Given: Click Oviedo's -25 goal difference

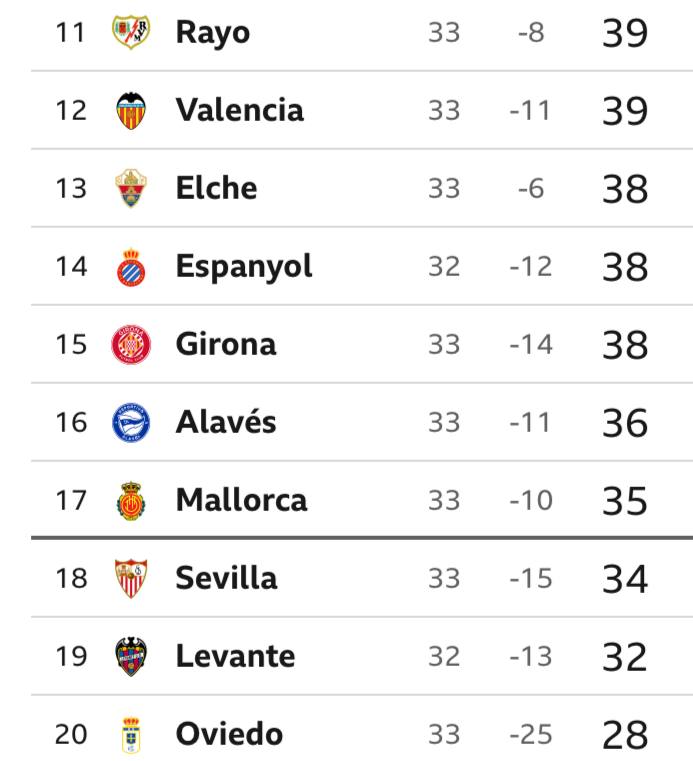Looking at the screenshot, I should [x=530, y=735].
